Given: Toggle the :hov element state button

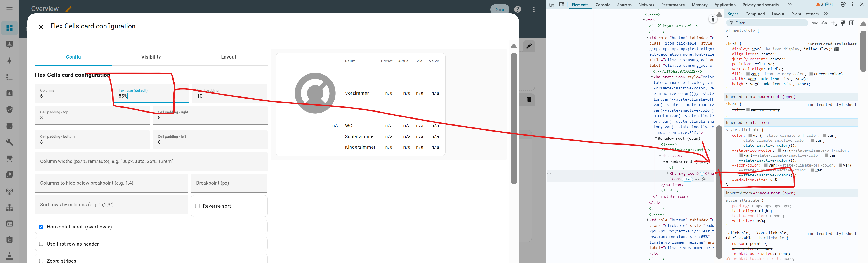Looking at the screenshot, I should (814, 23).
